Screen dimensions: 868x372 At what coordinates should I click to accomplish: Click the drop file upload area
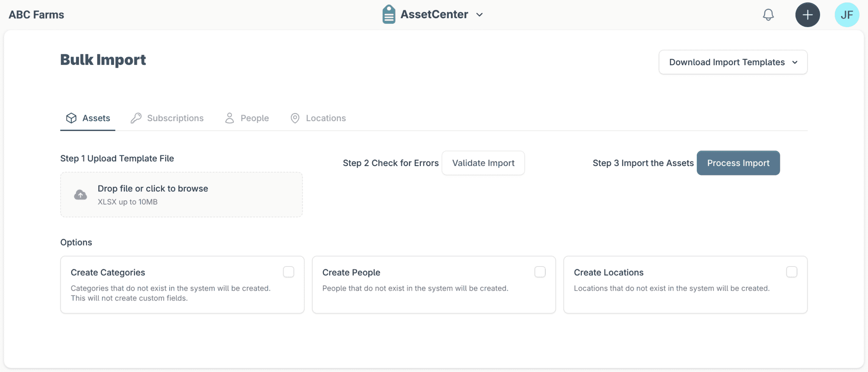(181, 194)
